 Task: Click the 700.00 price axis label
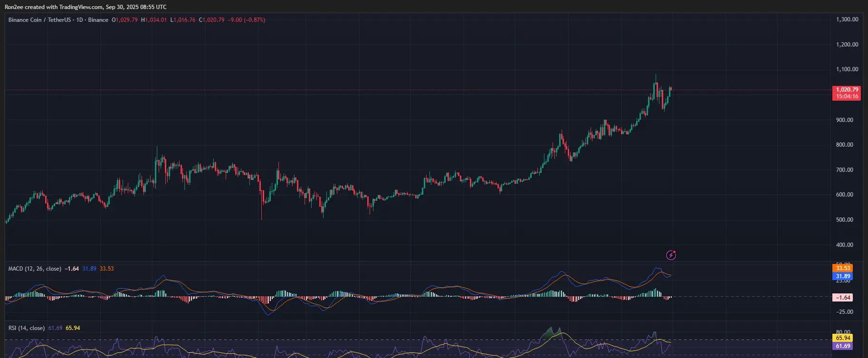(x=845, y=170)
